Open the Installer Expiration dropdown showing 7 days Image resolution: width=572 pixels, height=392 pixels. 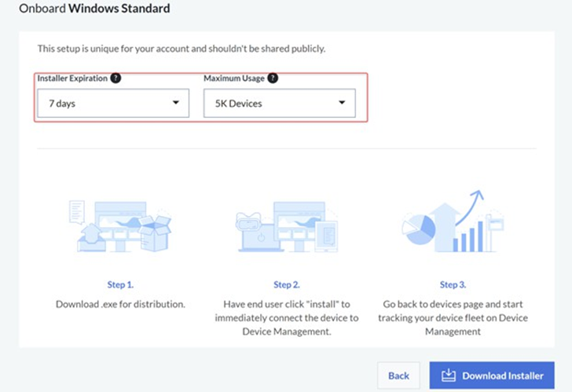pos(113,103)
